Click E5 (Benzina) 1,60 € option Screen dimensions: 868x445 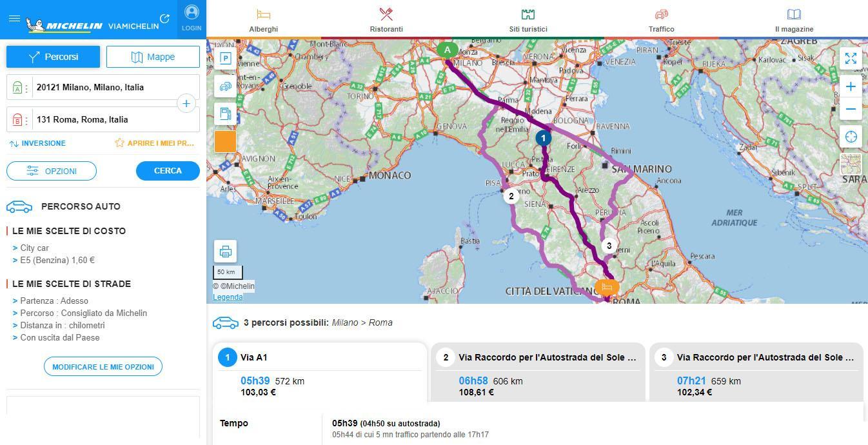(x=57, y=260)
